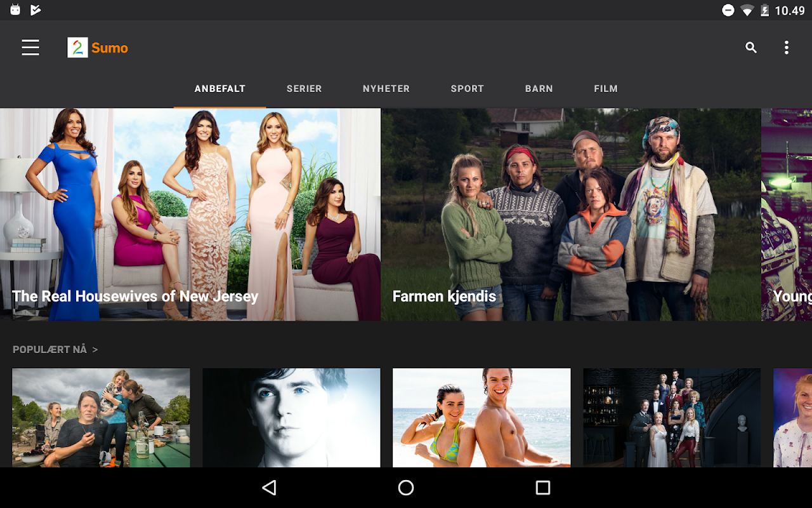Tap the do-not-disturb status icon
Image resolution: width=812 pixels, height=508 pixels.
pyautogui.click(x=728, y=10)
